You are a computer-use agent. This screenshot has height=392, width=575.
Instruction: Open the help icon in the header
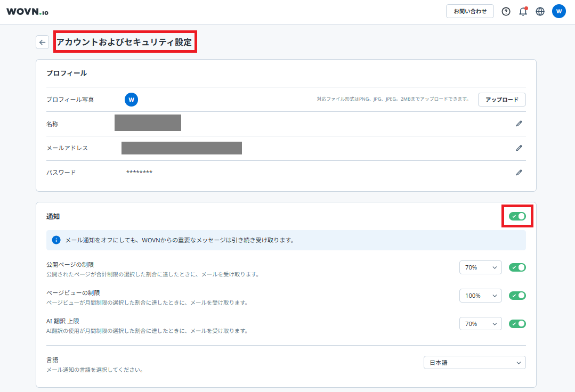tap(506, 11)
